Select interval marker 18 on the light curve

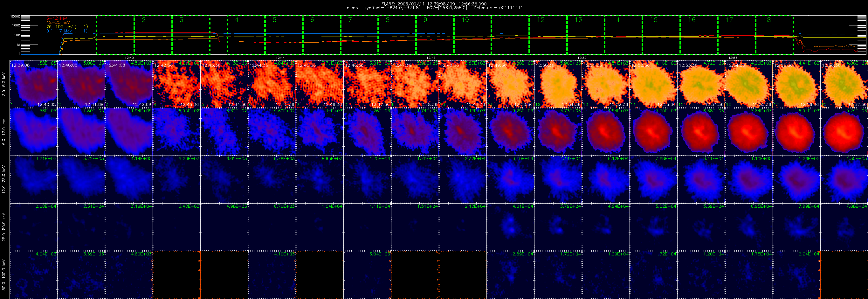tap(767, 20)
